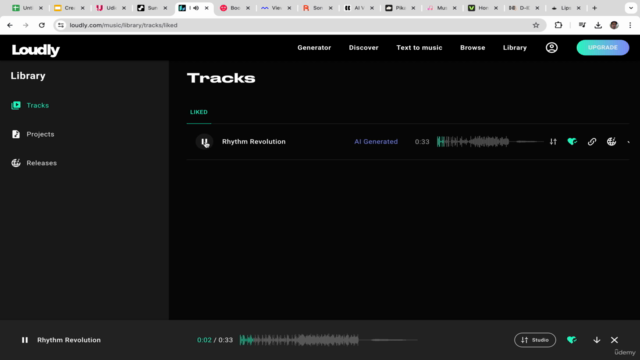Open Releases in Library sidebar
The width and height of the screenshot is (640, 360).
(x=41, y=163)
